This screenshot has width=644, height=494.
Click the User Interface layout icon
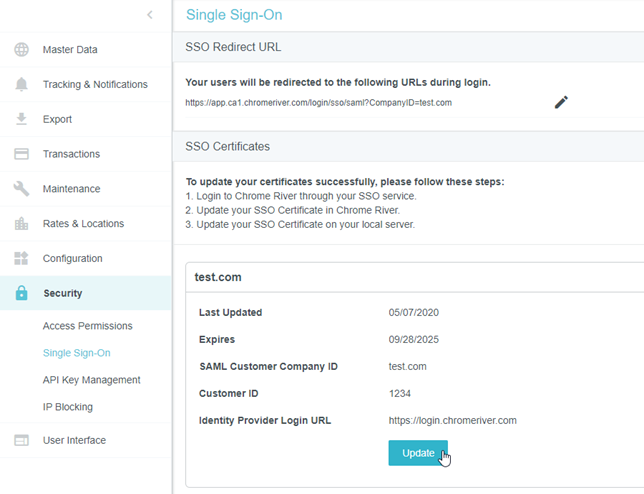pyautogui.click(x=21, y=440)
